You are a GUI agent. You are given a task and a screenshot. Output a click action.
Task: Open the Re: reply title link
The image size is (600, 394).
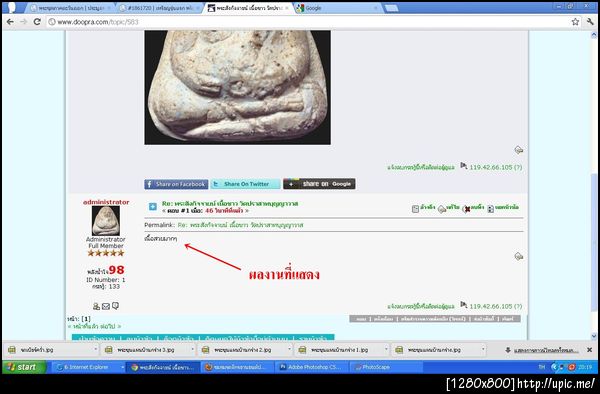[230, 204]
